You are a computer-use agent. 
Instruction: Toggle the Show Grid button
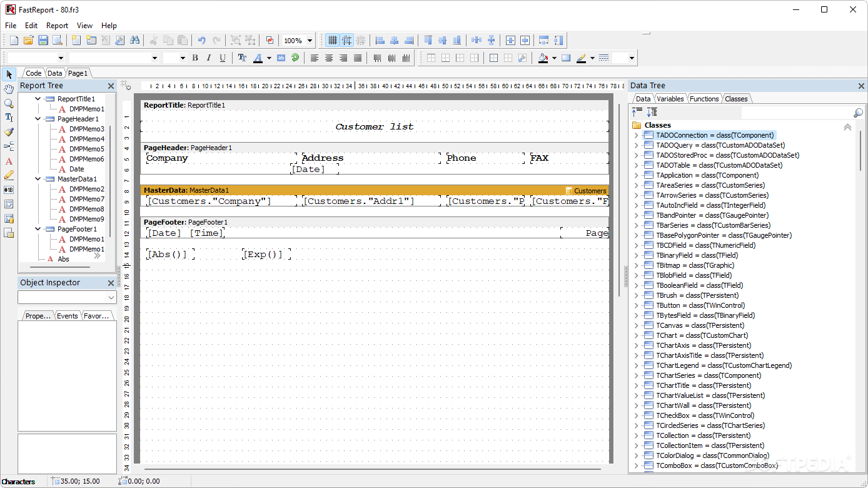pyautogui.click(x=332, y=40)
